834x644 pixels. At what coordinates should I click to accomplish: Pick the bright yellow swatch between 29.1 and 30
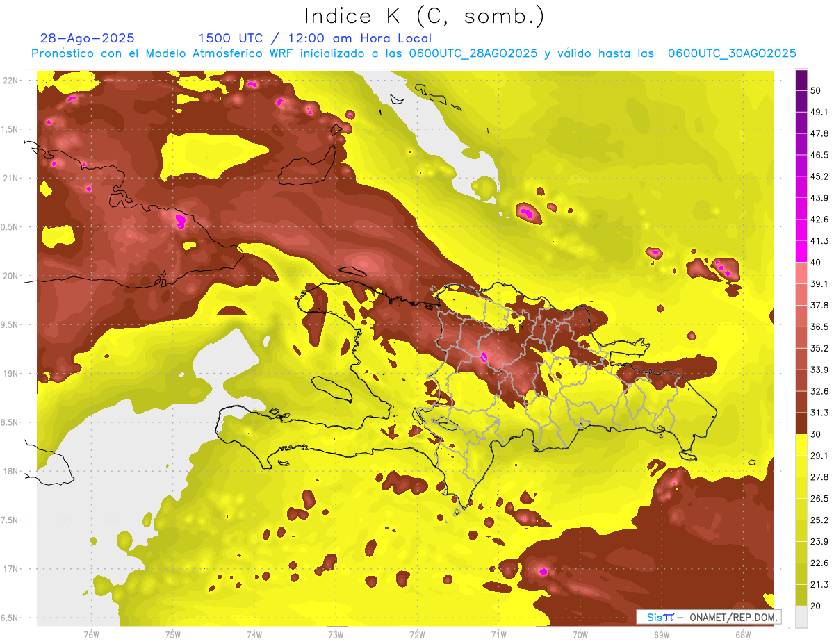[x=801, y=445]
